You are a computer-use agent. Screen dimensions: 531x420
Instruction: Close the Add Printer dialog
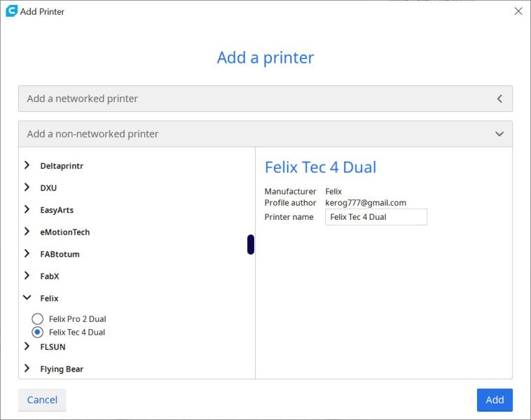coord(518,11)
